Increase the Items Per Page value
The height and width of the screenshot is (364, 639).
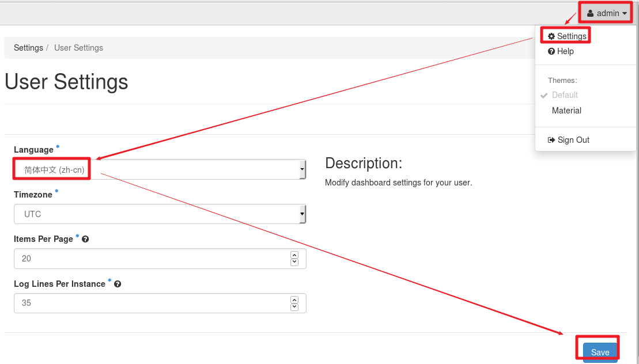[294, 255]
